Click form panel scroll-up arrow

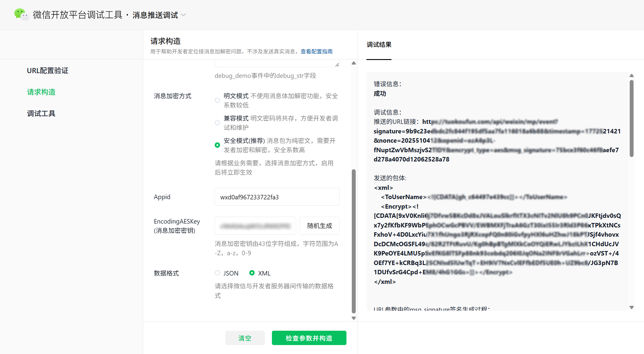coord(354,63)
